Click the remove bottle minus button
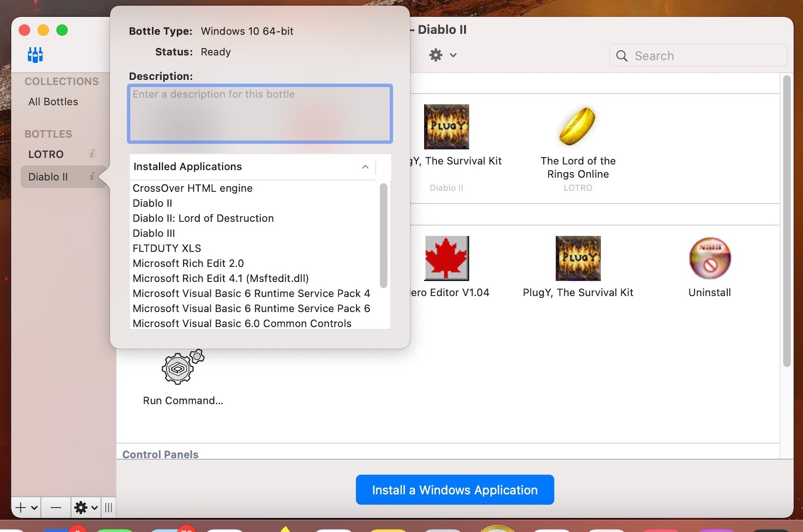This screenshot has height=532, width=803. (56, 507)
